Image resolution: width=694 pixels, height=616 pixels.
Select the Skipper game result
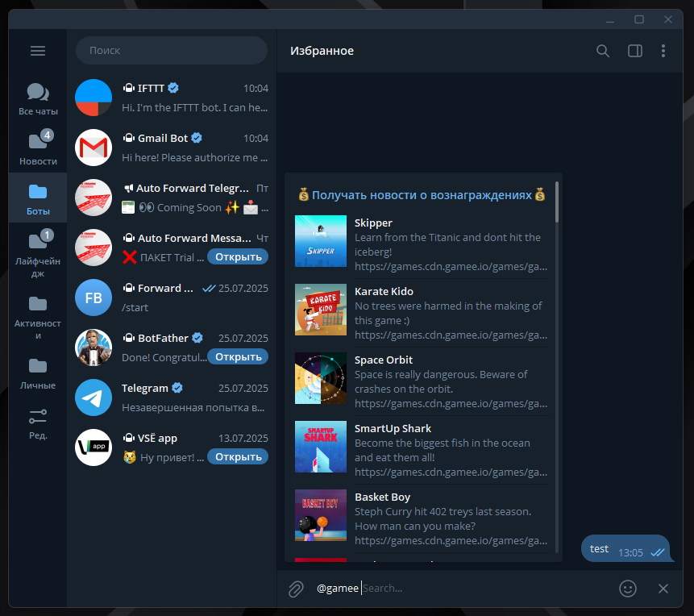click(x=422, y=243)
